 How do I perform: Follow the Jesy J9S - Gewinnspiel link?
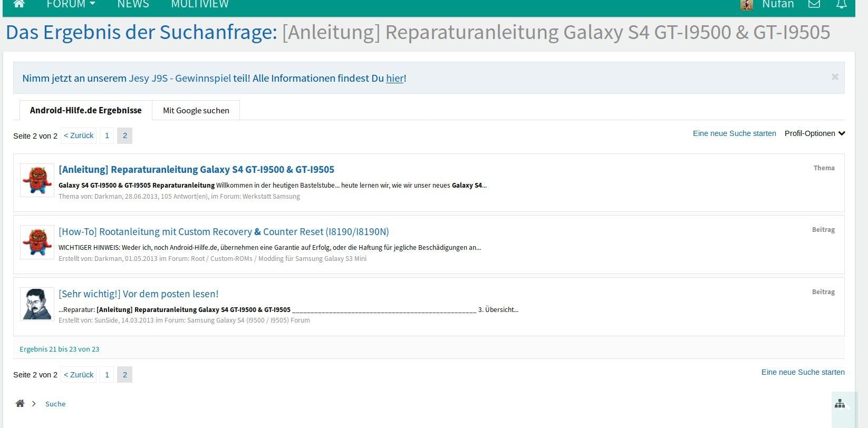(x=180, y=78)
